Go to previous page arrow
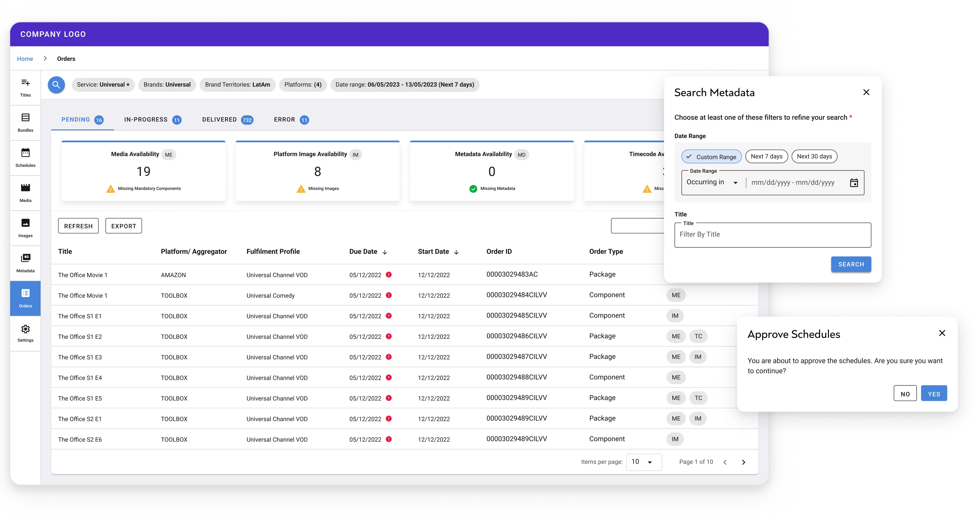The image size is (980, 514). [x=725, y=462]
